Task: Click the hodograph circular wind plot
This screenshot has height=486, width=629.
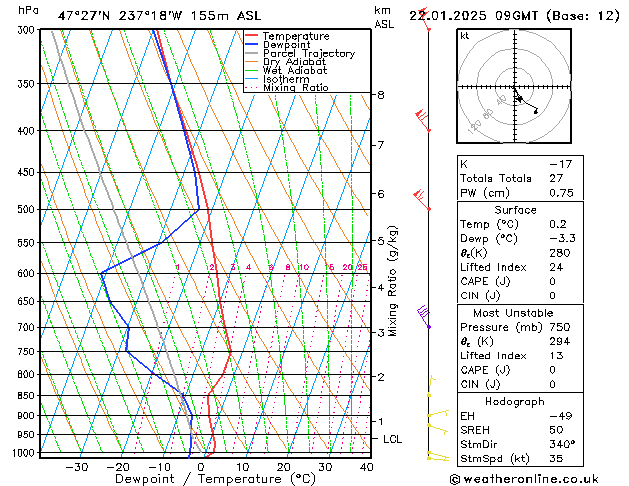Action: pos(516,88)
